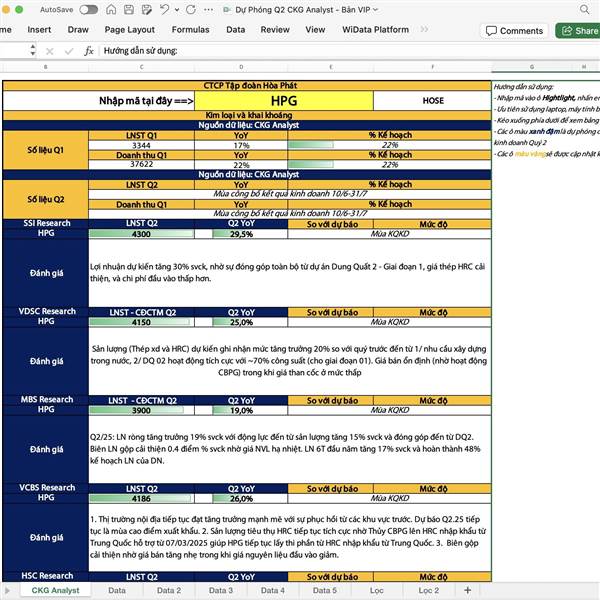The width and height of the screenshot is (600, 600).
Task: Switch to the Data 5 sheet tab
Action: pos(324,590)
